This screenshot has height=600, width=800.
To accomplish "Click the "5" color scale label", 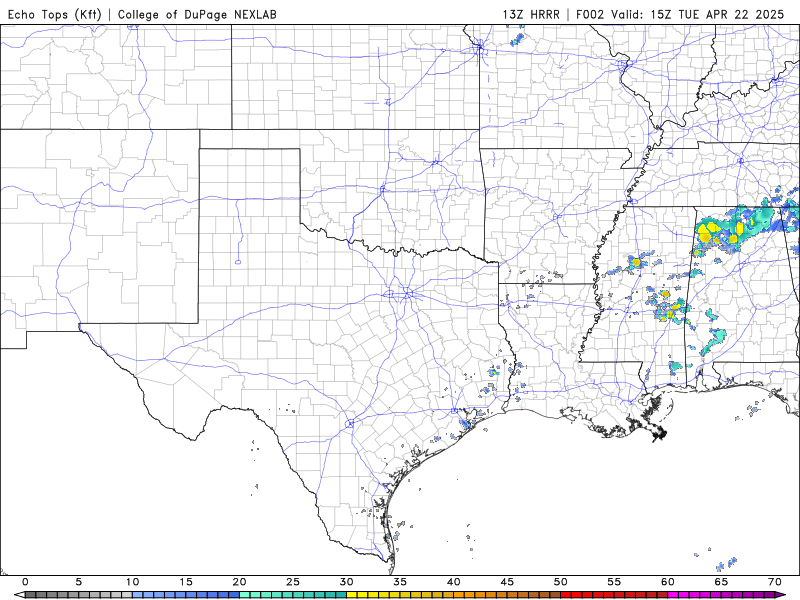I will tap(79, 582).
